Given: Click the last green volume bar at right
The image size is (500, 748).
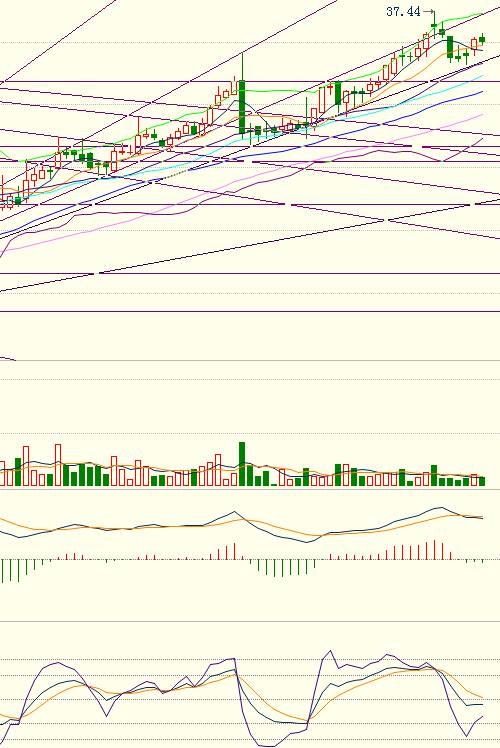Looking at the screenshot, I should (x=482, y=481).
